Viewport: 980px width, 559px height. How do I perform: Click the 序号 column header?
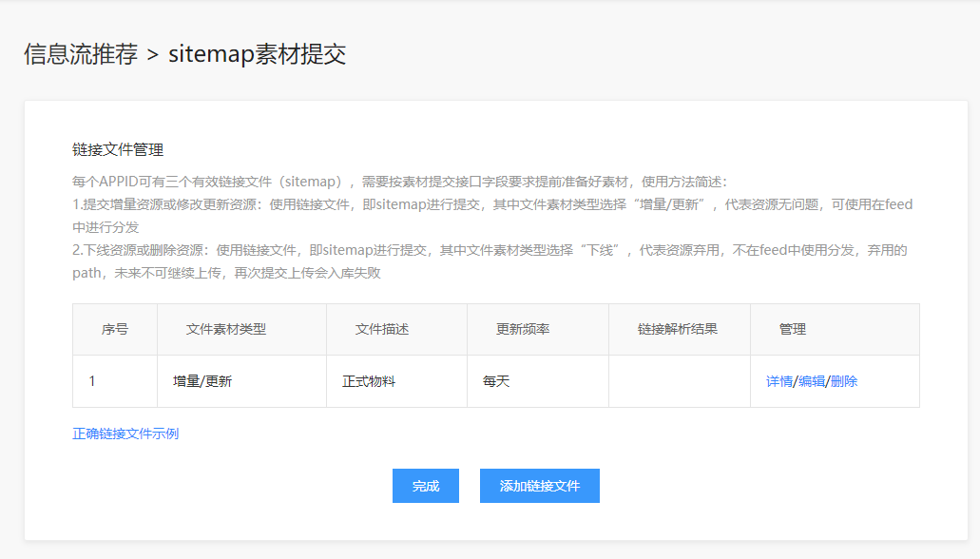point(115,330)
